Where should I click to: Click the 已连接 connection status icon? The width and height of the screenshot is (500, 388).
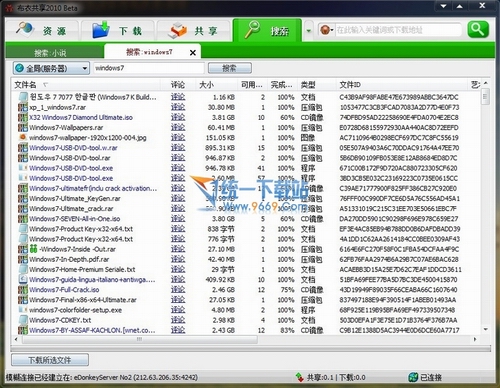(413, 377)
